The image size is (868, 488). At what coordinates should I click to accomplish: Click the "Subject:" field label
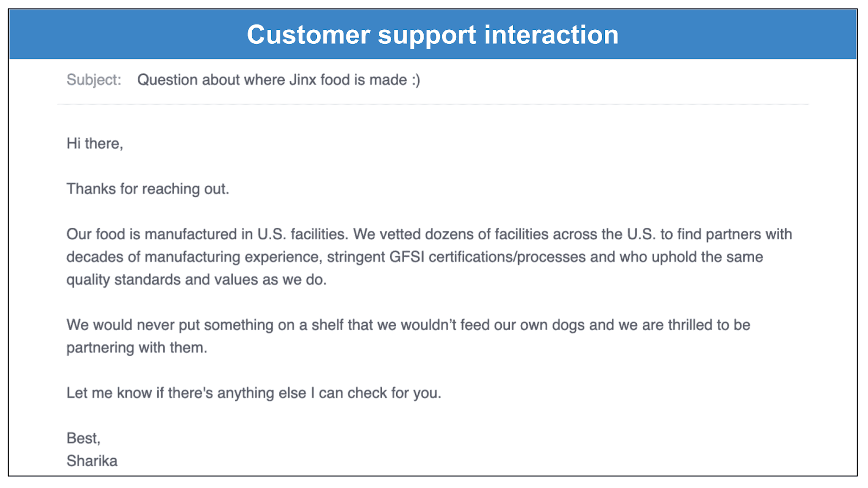point(94,80)
